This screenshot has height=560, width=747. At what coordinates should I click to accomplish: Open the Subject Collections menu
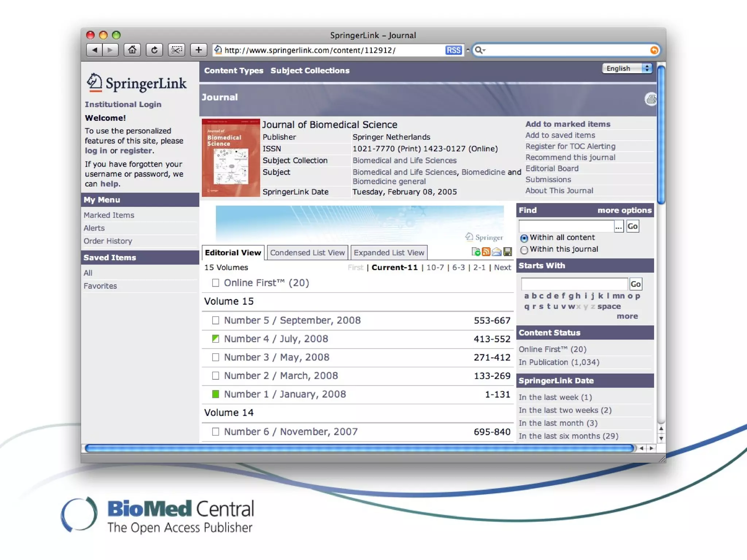310,70
